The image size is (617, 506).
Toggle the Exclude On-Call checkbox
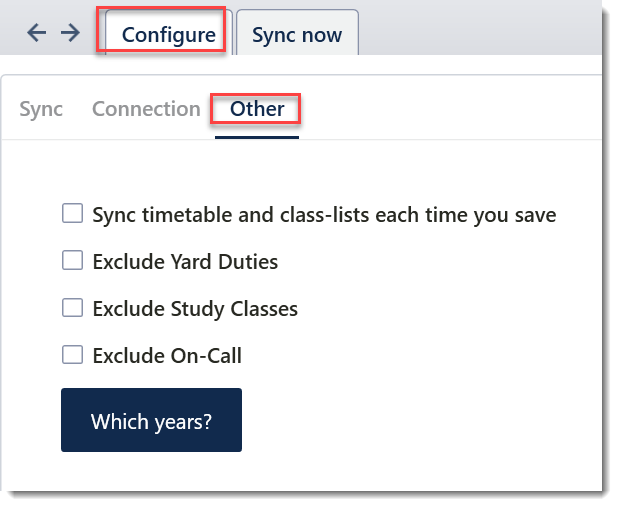pyautogui.click(x=72, y=354)
